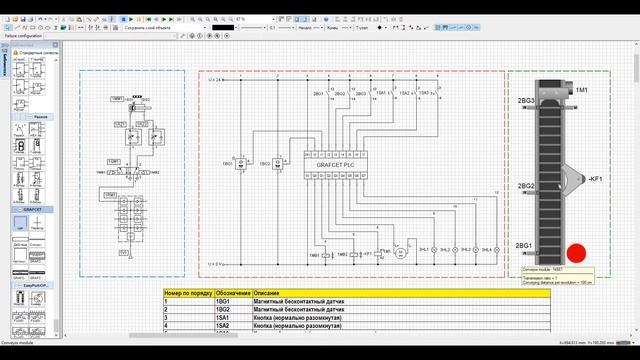Pick the line drawing tool
The image size is (640, 360).
(17, 28)
